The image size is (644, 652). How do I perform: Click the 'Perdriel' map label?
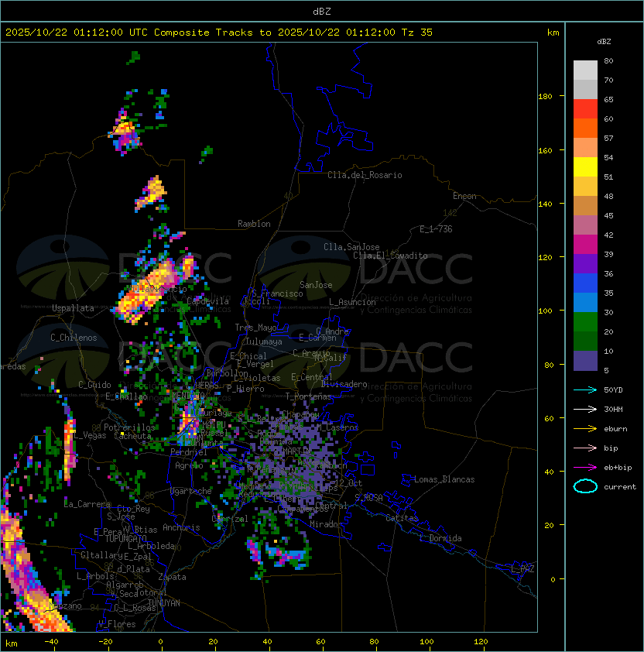189,452
